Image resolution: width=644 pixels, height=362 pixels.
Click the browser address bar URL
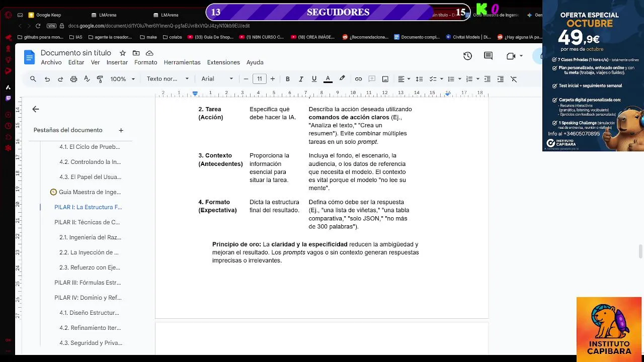(x=159, y=26)
